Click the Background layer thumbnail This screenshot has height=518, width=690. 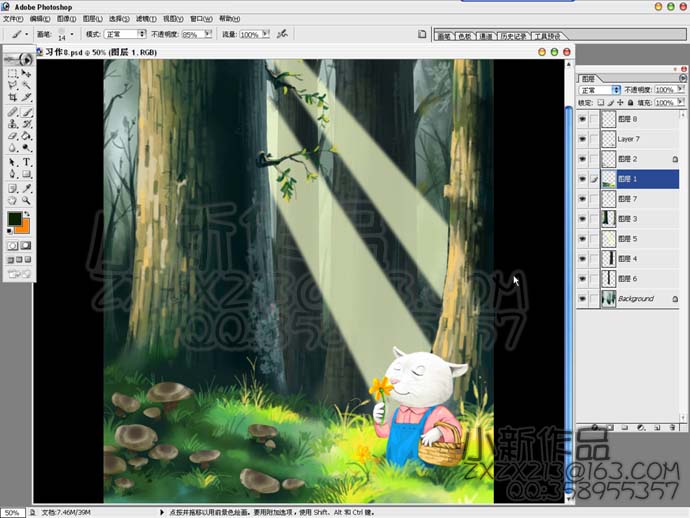(609, 299)
